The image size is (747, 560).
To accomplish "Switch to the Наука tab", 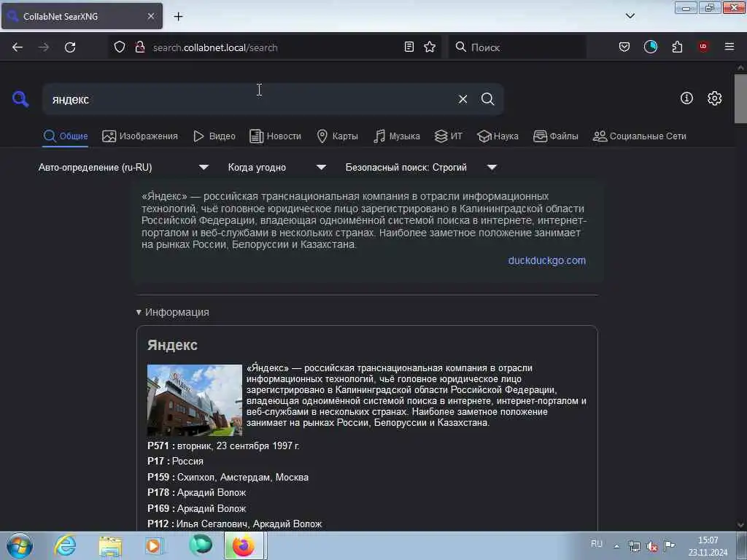I will [x=498, y=136].
